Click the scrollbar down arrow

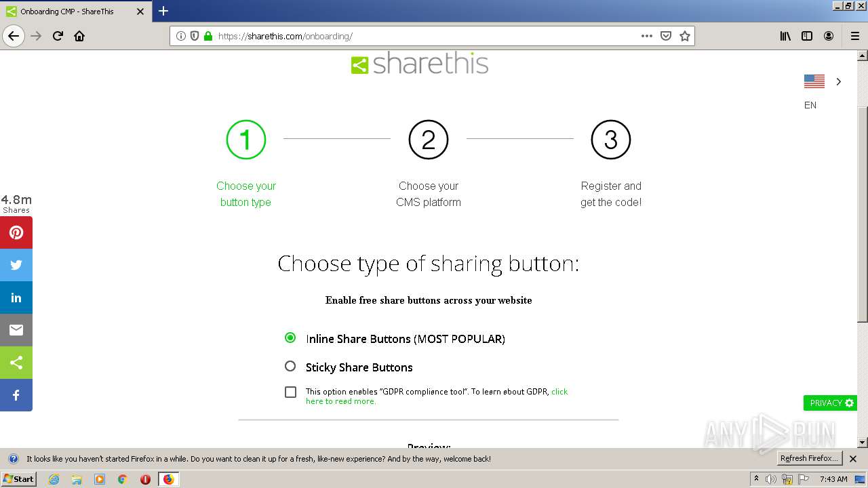coord(863,443)
